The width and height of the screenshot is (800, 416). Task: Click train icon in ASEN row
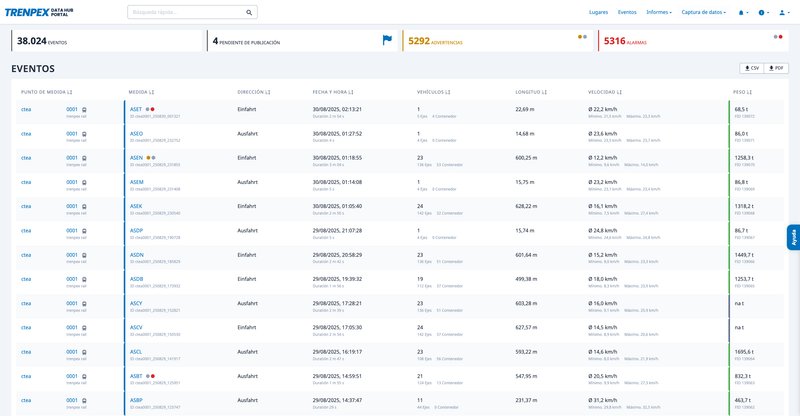pyautogui.click(x=84, y=158)
